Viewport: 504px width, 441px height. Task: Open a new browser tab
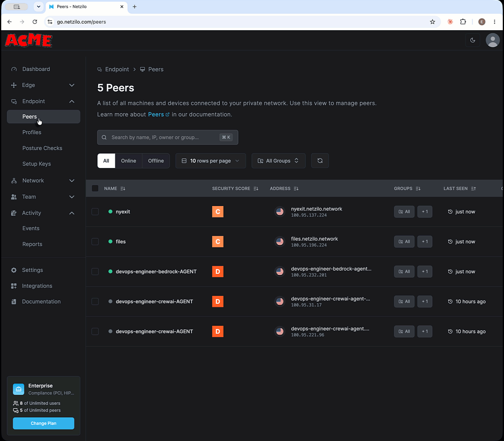pos(135,7)
